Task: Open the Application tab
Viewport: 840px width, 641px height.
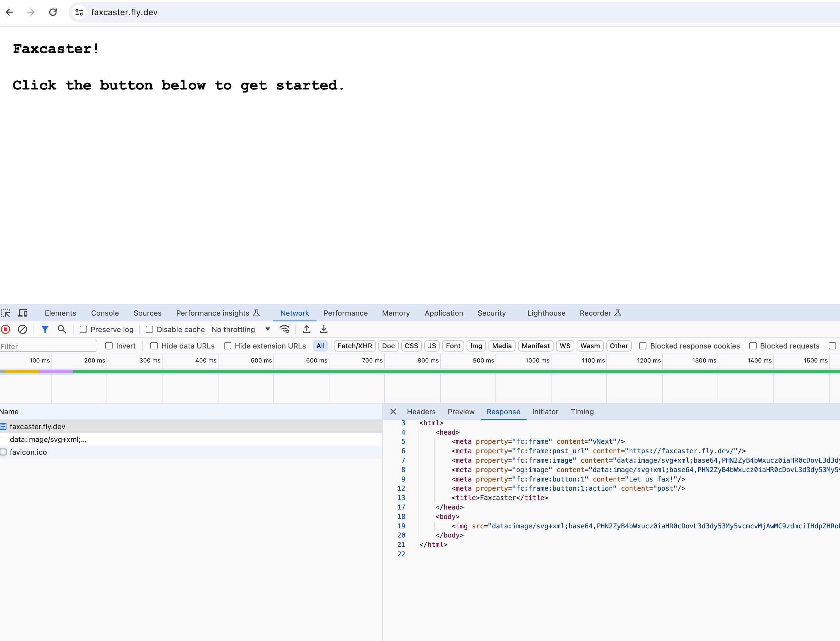Action: (x=444, y=313)
